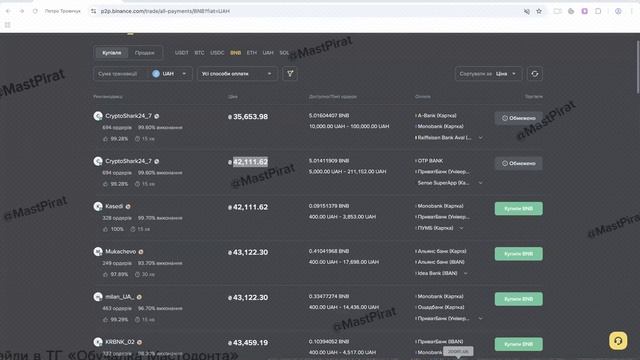Viewport: 640px width, 360px height.
Task: Click the clock time icon in Mukachevo row
Action: tap(138, 275)
